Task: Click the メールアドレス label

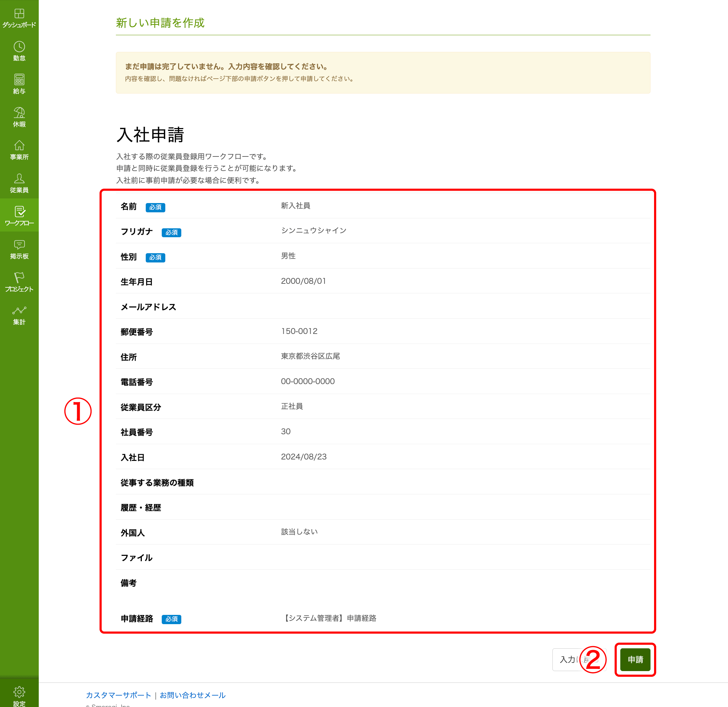Action: click(x=148, y=307)
